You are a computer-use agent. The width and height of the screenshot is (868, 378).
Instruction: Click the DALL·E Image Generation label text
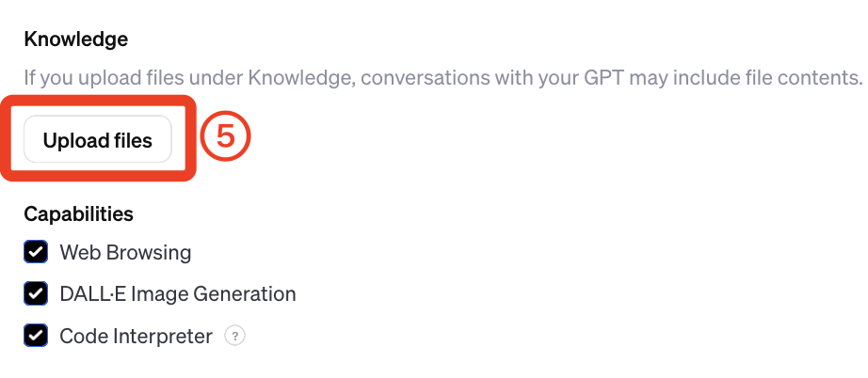178,294
